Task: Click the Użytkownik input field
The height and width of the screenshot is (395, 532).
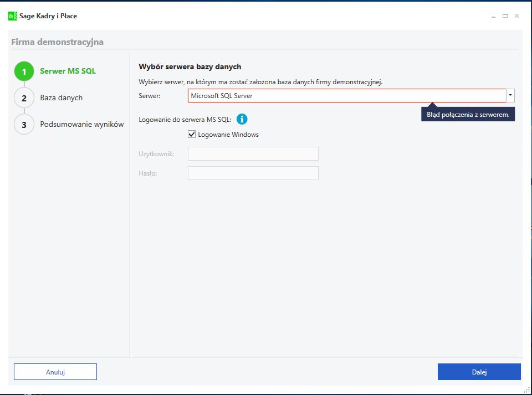Action: click(253, 153)
